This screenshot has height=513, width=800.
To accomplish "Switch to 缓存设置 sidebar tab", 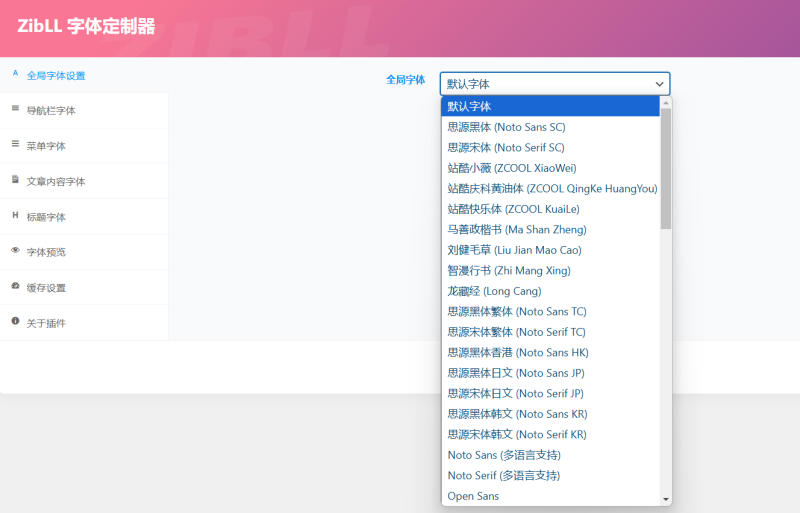I will 46,288.
